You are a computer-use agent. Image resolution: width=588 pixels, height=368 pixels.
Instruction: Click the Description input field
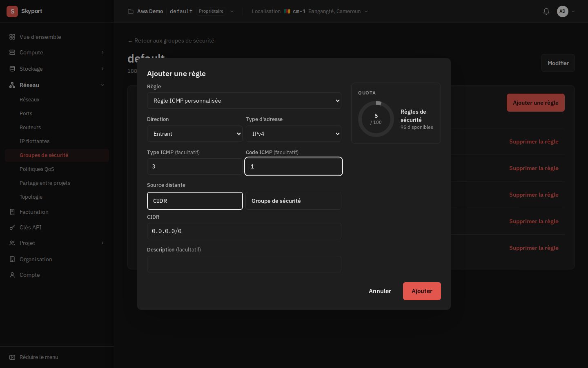244,264
